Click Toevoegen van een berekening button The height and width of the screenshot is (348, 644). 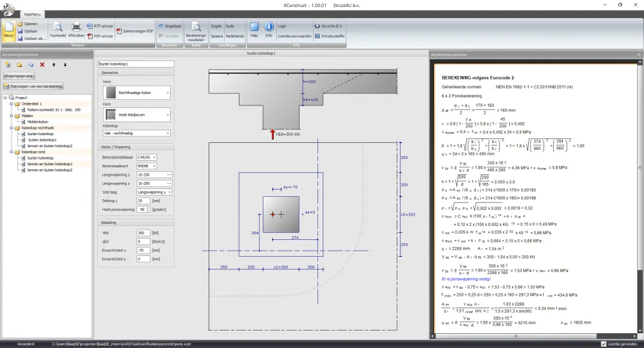coord(33,86)
